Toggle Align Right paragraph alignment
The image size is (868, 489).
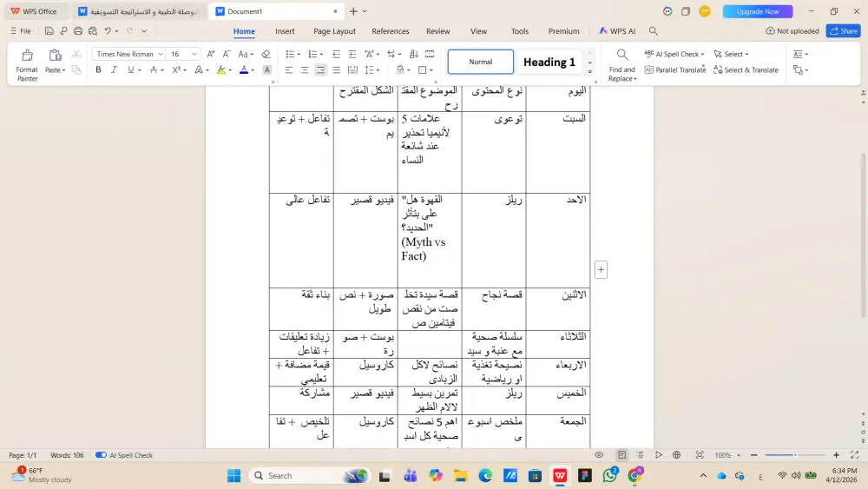[320, 69]
